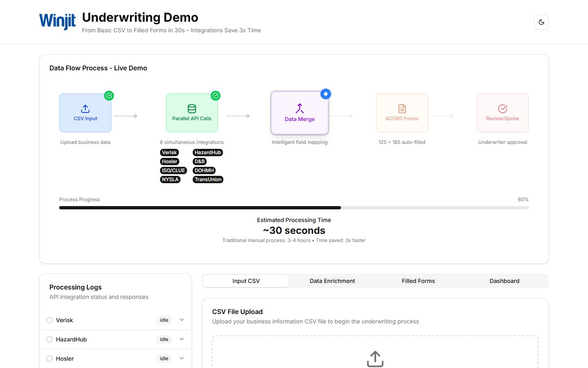Click the ISO/CLUE integration badge

pyautogui.click(x=174, y=171)
